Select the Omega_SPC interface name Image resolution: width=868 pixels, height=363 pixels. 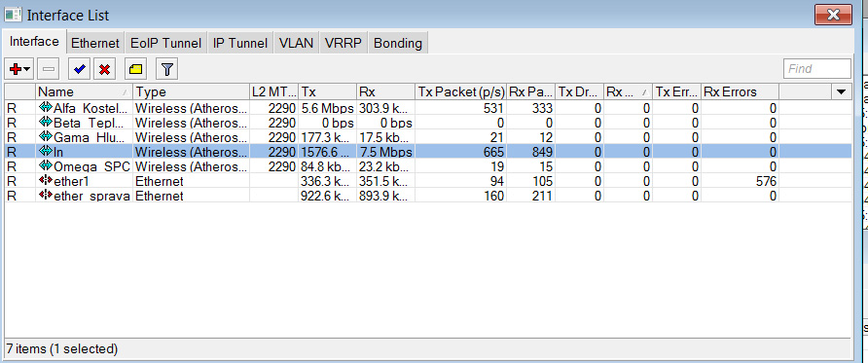tap(92, 166)
